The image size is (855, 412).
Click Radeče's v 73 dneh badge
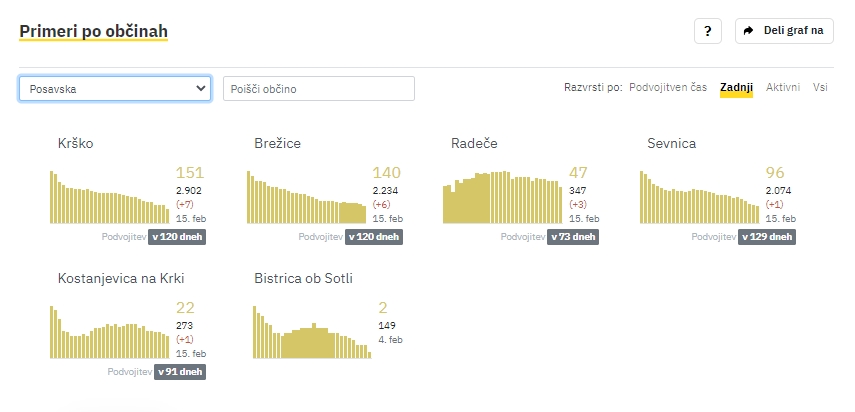573,237
